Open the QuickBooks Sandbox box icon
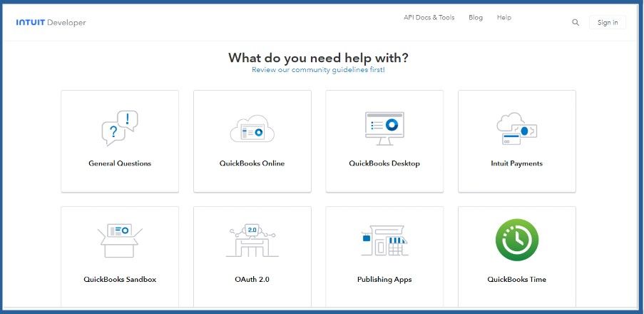Image resolution: width=644 pixels, height=314 pixels. tap(120, 240)
